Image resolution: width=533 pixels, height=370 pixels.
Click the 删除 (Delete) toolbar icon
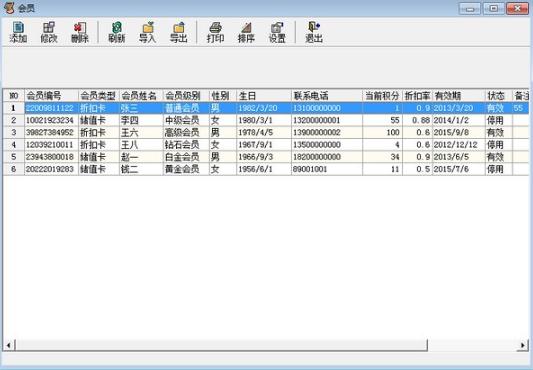pyautogui.click(x=80, y=32)
